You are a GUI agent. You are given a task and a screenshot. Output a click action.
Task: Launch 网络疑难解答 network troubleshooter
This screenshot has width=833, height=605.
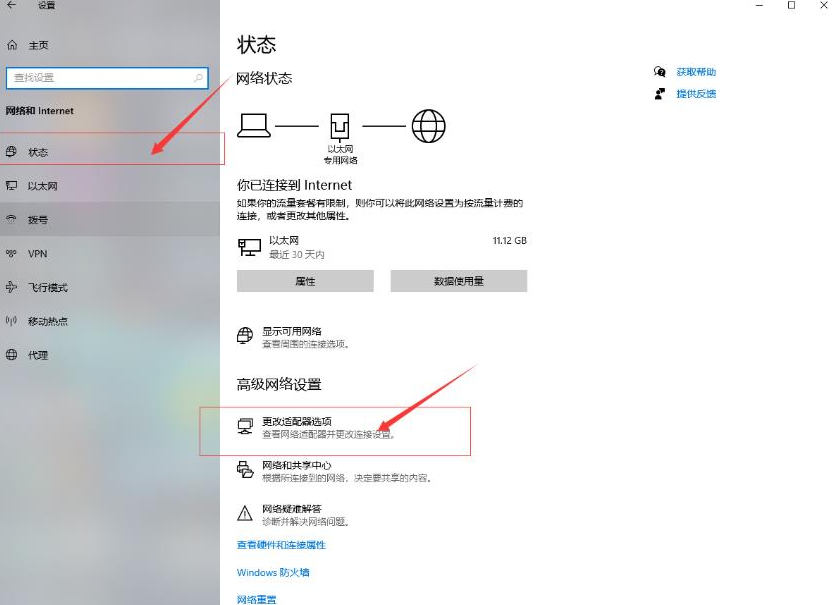point(292,508)
